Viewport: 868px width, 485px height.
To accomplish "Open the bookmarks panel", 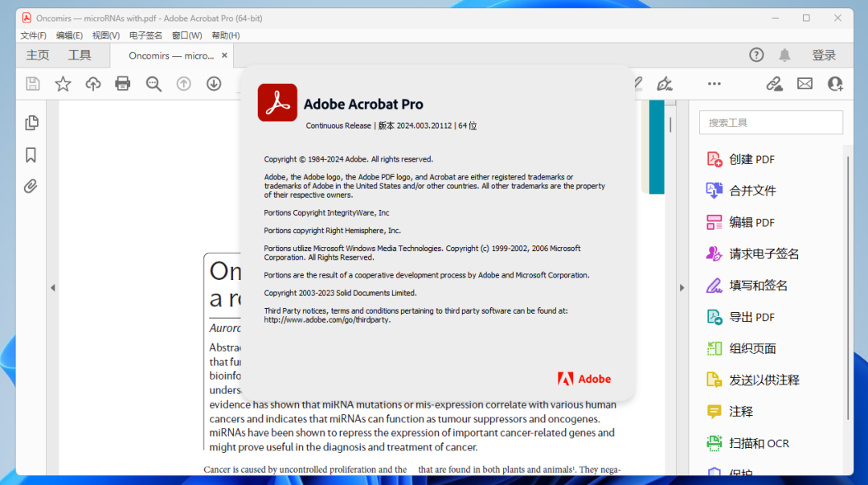I will [x=31, y=154].
